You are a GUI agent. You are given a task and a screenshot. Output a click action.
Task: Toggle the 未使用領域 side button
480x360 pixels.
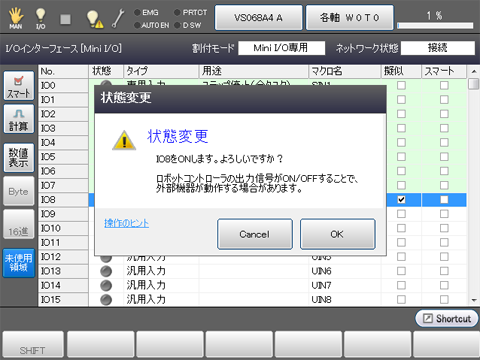[x=19, y=263]
